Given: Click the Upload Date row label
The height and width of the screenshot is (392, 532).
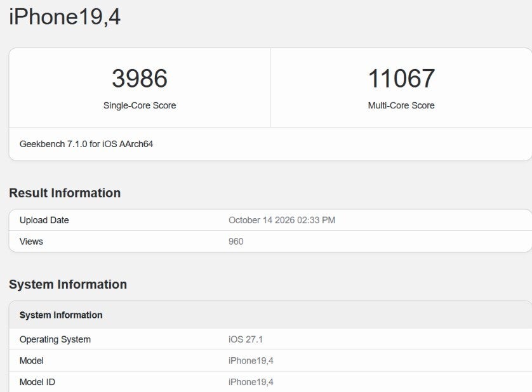Looking at the screenshot, I should 44,220.
